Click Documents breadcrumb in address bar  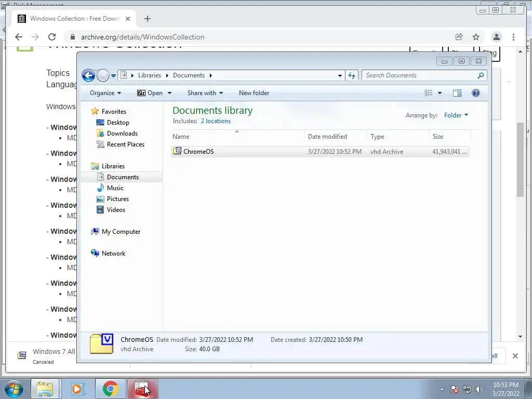[x=189, y=75]
